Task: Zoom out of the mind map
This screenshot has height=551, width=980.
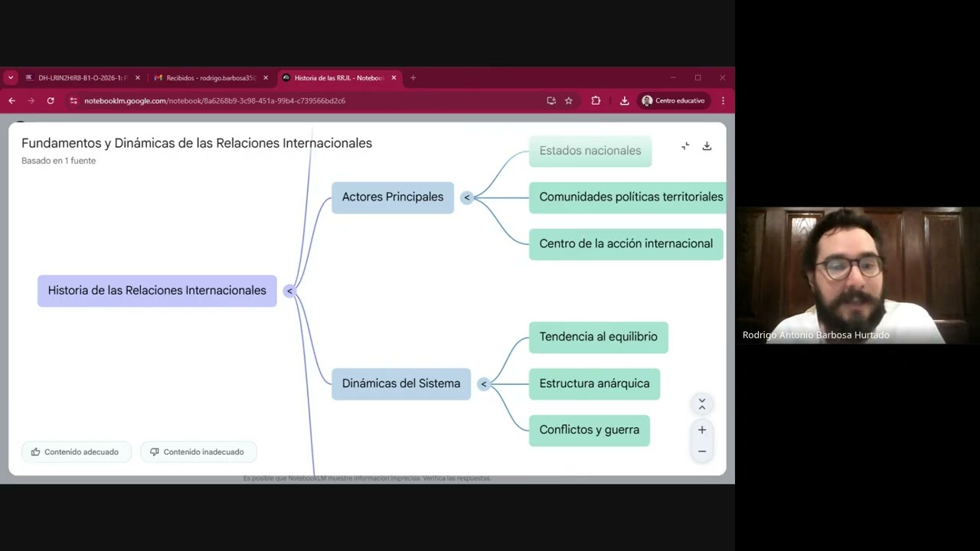Action: click(x=701, y=452)
